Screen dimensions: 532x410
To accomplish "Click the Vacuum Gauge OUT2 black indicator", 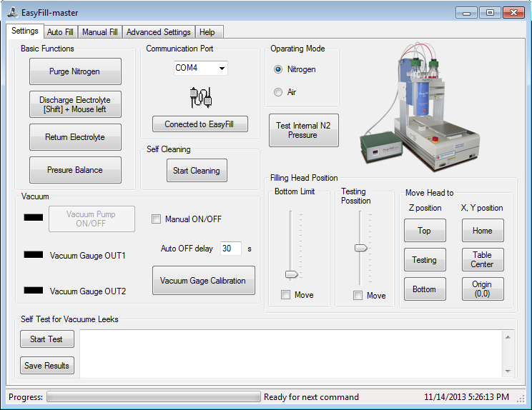I will (x=33, y=290).
